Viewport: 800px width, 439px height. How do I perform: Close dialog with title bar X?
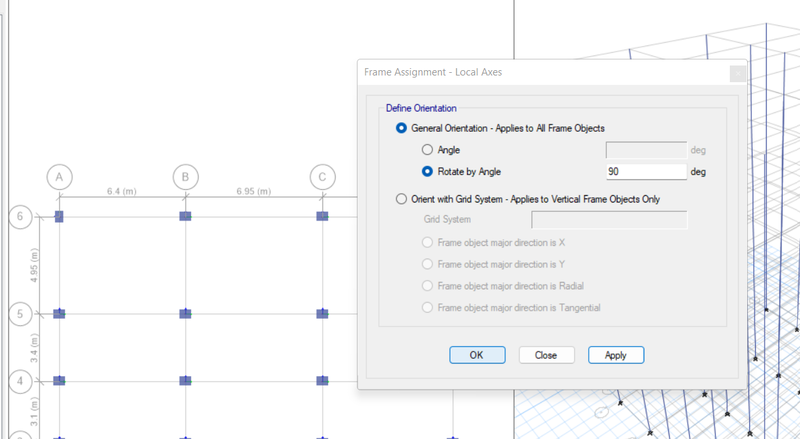click(x=738, y=74)
